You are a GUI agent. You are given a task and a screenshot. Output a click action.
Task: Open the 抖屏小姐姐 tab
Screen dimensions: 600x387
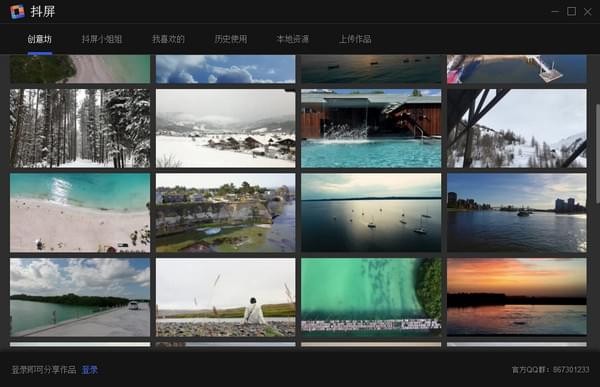(102, 39)
